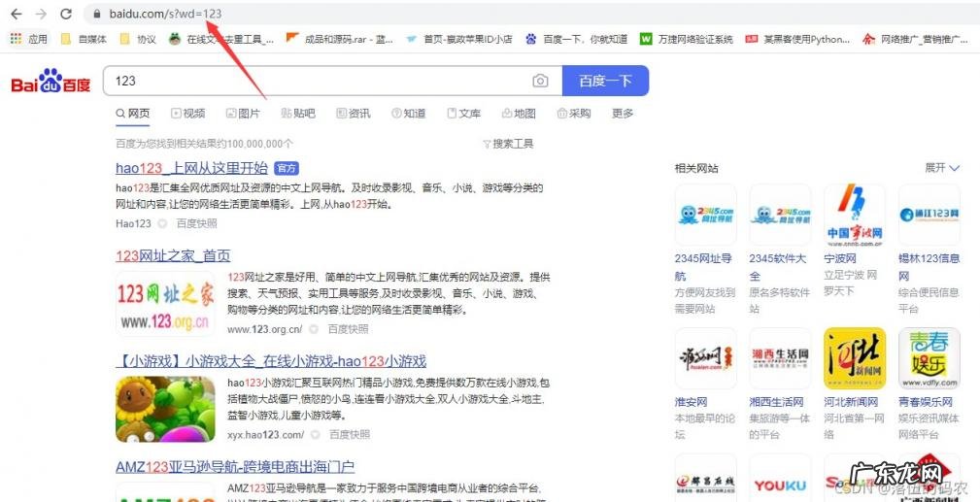Click the address bar lock icon
980x502 pixels.
pos(96,14)
